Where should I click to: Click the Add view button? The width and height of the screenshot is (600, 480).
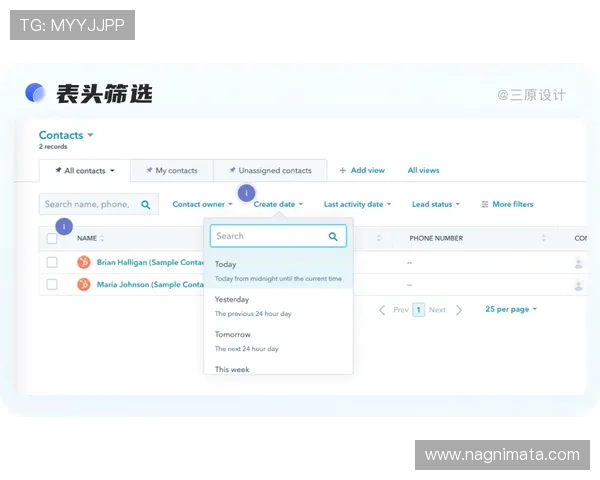click(362, 170)
